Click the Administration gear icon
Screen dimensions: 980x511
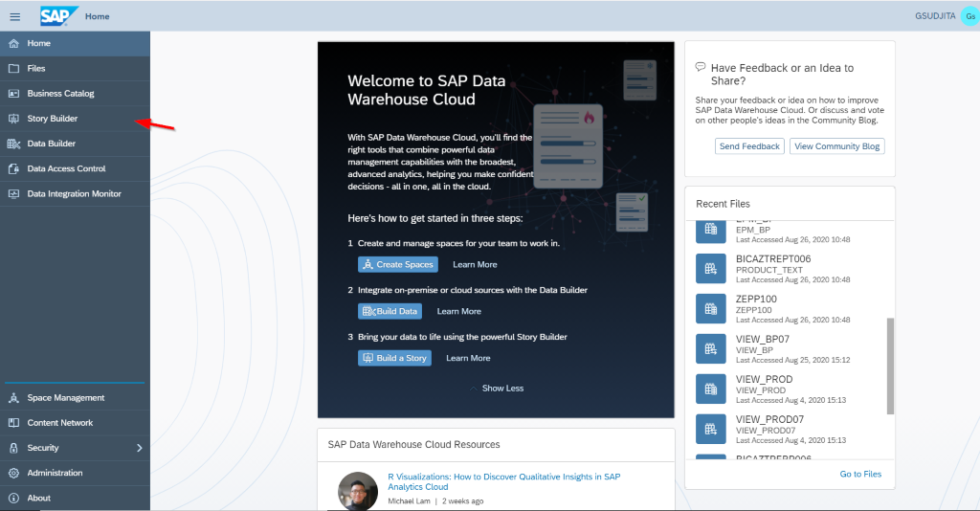(x=13, y=473)
